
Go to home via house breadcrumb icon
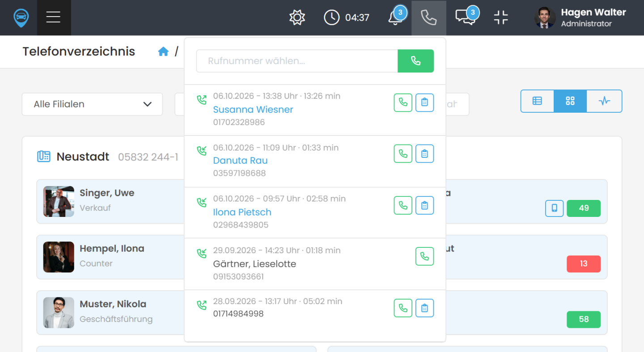163,51
